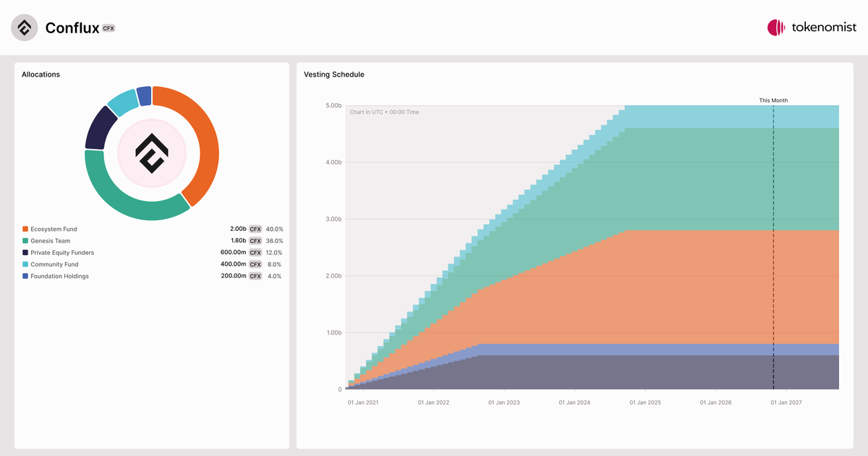Viewport: 868px width, 456px height.
Task: Click the 12.0% percentage value
Action: point(274,253)
